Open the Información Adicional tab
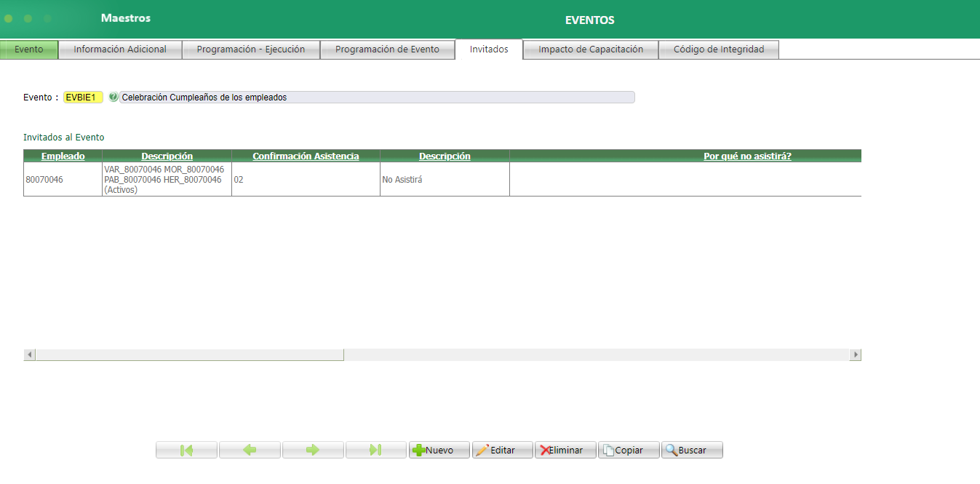The width and height of the screenshot is (980, 484). [120, 49]
